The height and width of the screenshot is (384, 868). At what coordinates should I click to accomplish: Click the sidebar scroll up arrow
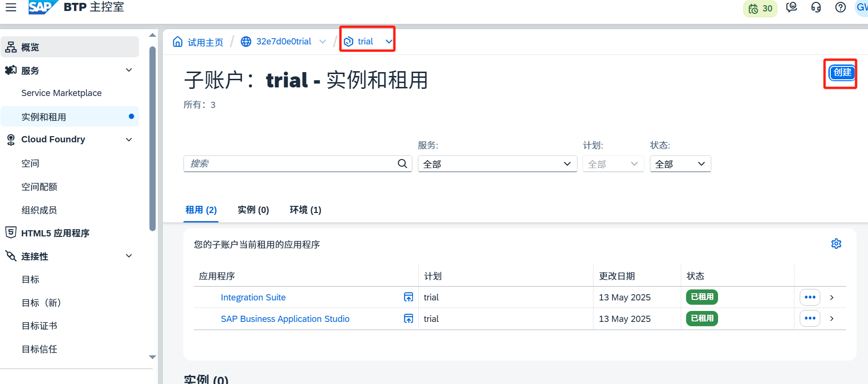pos(153,35)
